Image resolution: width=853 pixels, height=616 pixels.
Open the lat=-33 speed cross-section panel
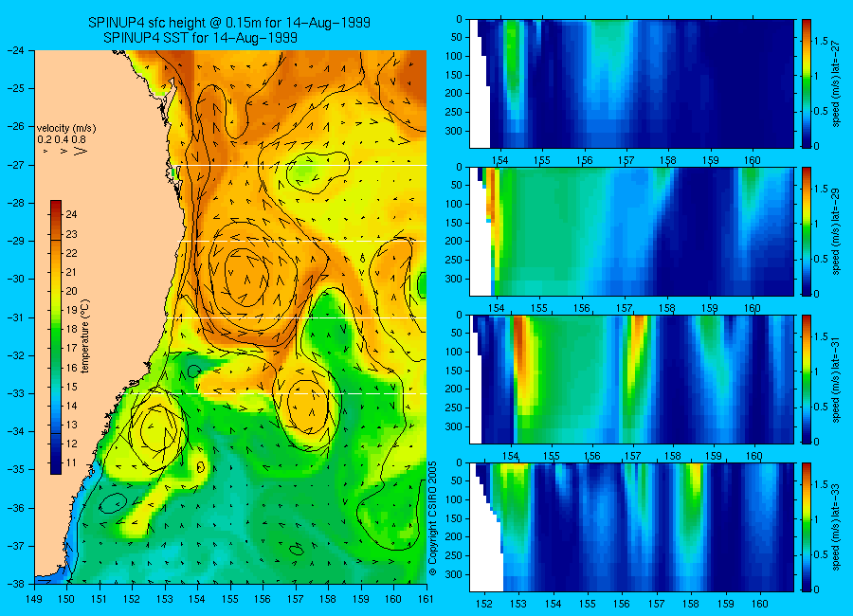click(x=631, y=527)
